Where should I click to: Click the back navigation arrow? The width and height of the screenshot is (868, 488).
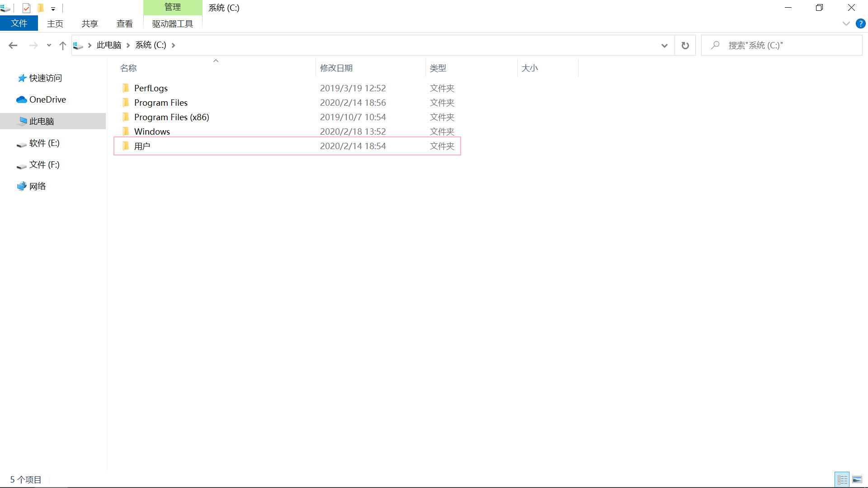(x=13, y=45)
